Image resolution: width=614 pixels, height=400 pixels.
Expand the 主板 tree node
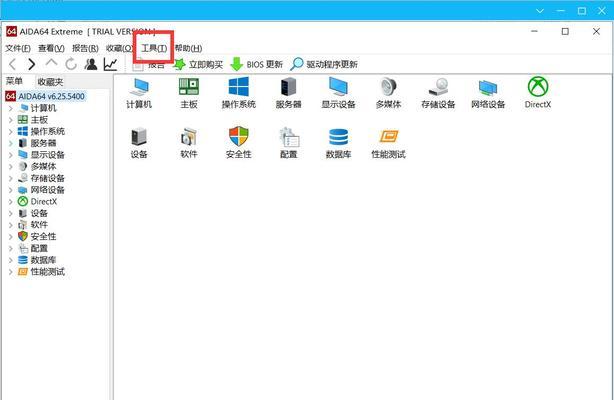point(11,120)
